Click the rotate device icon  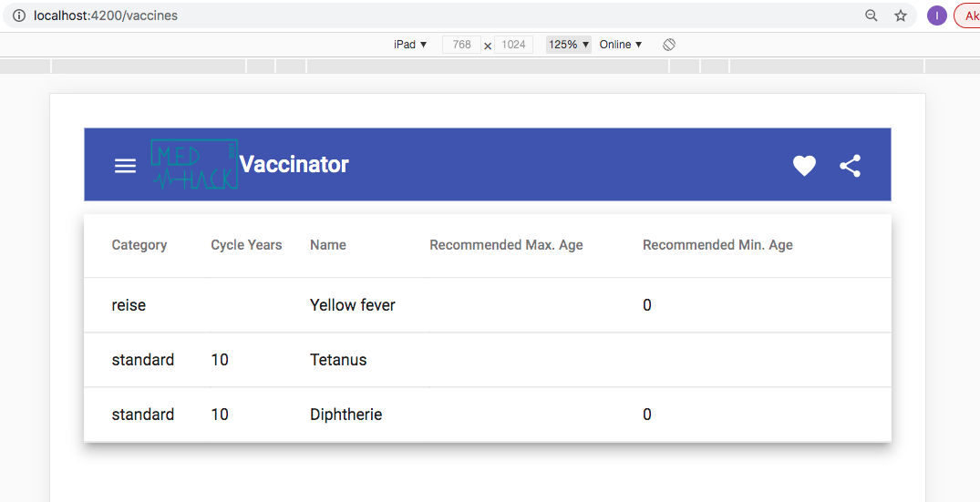pyautogui.click(x=669, y=45)
